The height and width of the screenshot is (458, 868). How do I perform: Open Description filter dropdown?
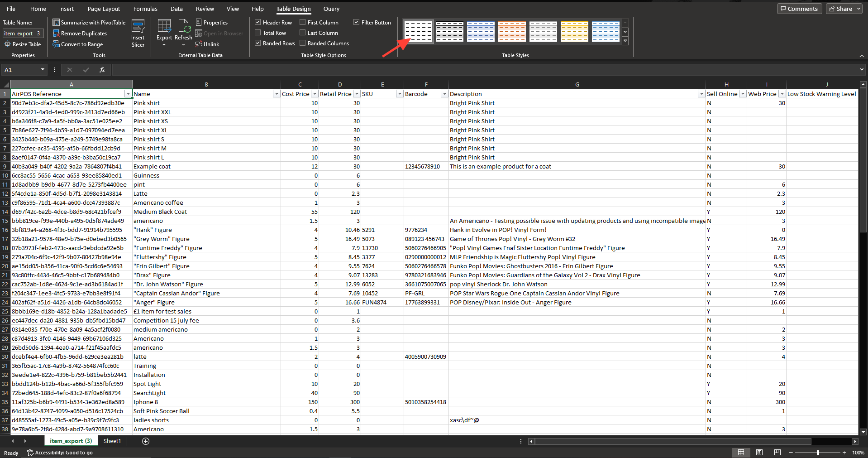coord(701,94)
